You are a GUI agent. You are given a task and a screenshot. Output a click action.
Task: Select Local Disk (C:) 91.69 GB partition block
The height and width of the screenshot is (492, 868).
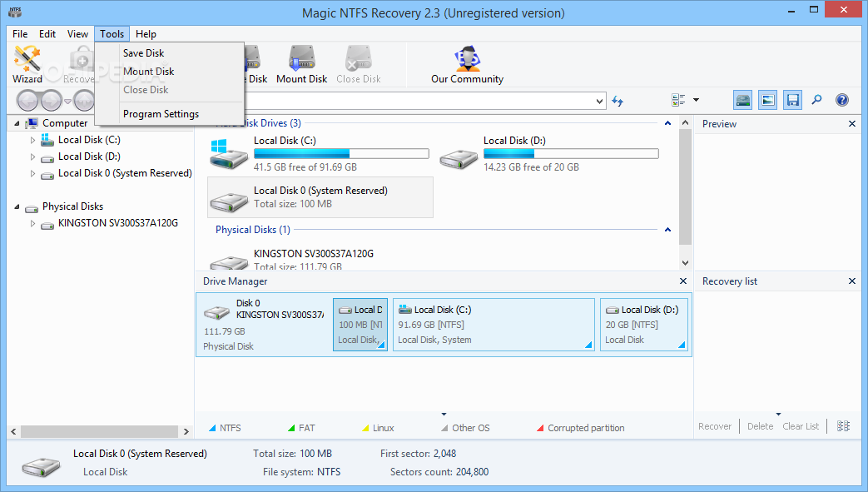[x=494, y=325]
